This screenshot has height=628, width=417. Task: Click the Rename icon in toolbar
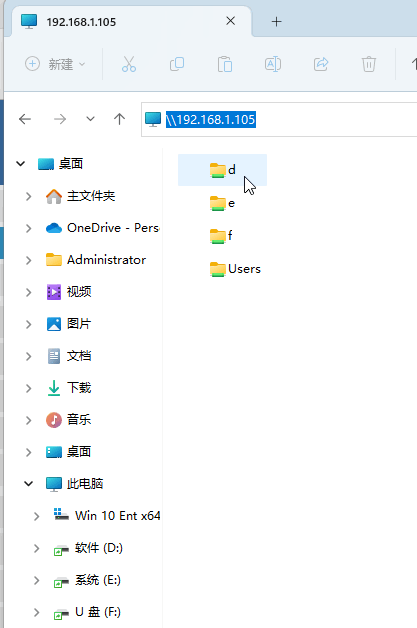pos(273,64)
